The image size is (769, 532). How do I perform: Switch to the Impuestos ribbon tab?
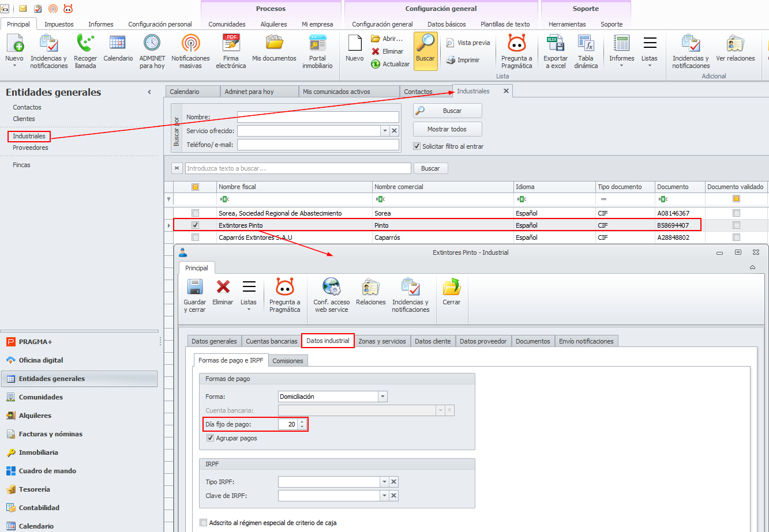pyautogui.click(x=59, y=24)
